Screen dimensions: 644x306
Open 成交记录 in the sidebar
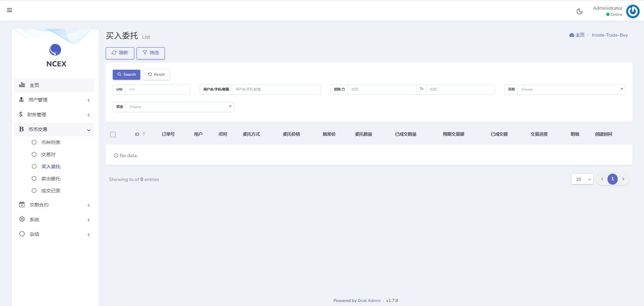[51, 191]
